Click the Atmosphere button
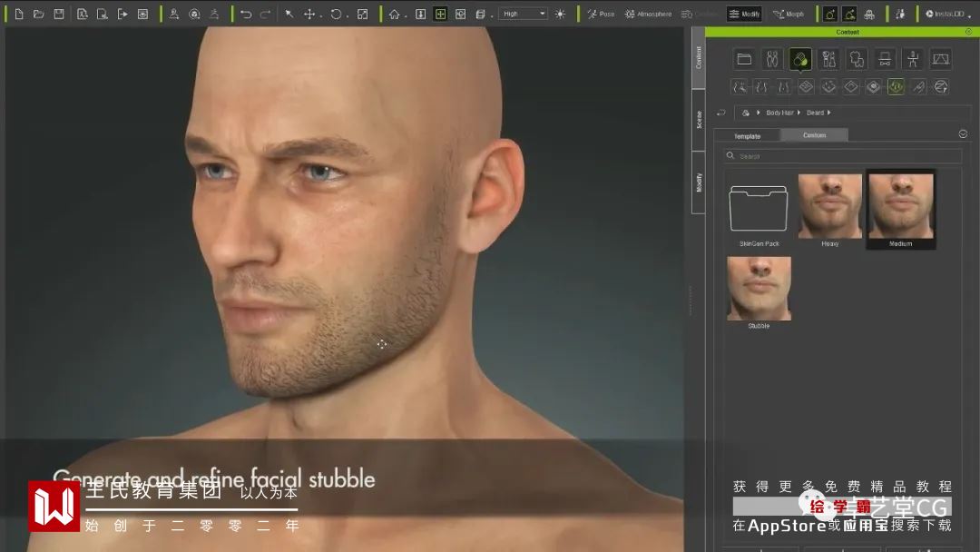The image size is (980, 552). (648, 14)
